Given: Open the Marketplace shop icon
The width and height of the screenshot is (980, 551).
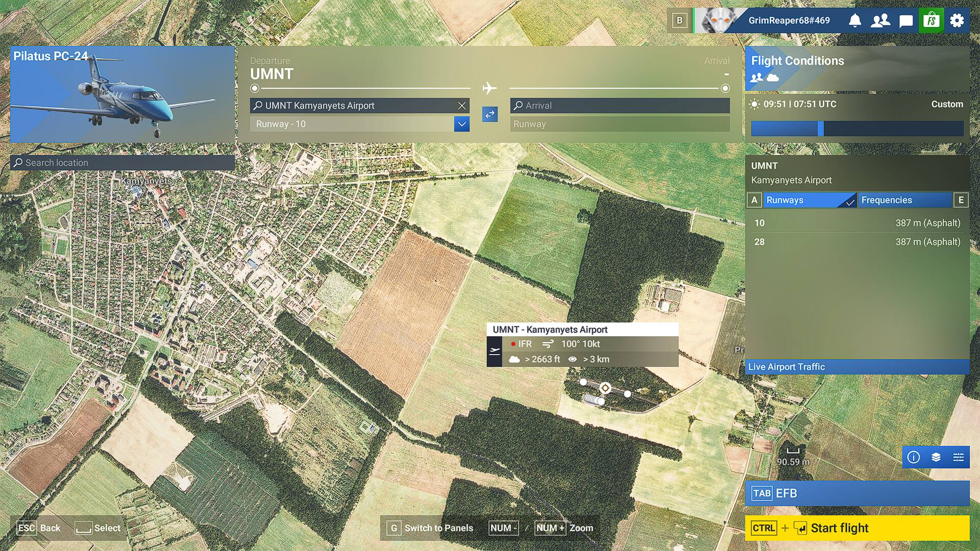Looking at the screenshot, I should [932, 20].
